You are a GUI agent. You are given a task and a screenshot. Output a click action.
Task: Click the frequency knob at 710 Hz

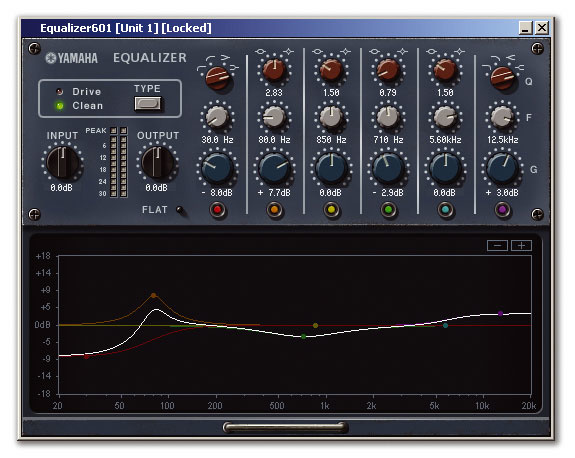388,117
